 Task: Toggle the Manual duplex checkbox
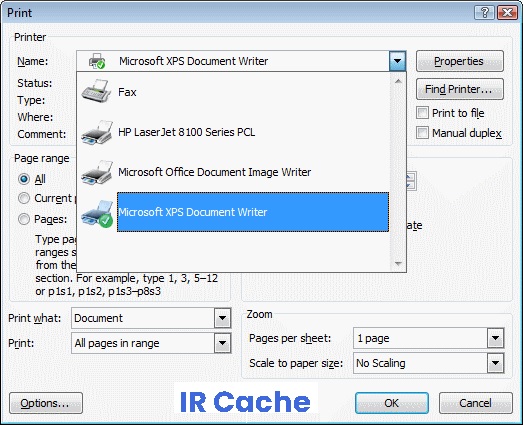tap(422, 133)
